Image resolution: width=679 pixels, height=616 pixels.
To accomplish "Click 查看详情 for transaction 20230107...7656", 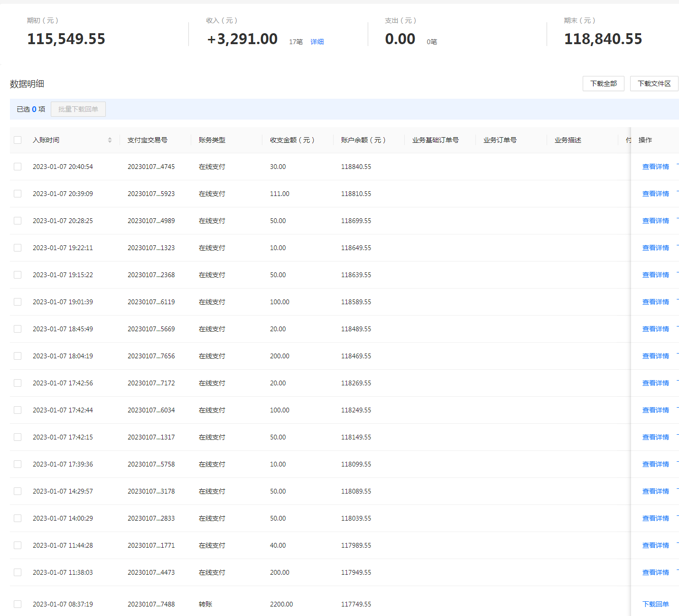I will click(656, 356).
